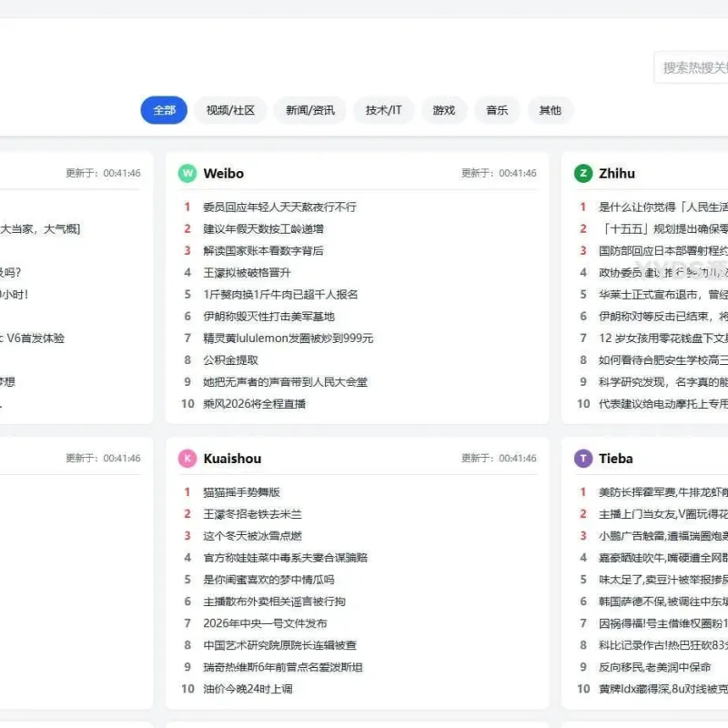Open the Zhihu card title
728x728 pixels.
[x=617, y=173]
